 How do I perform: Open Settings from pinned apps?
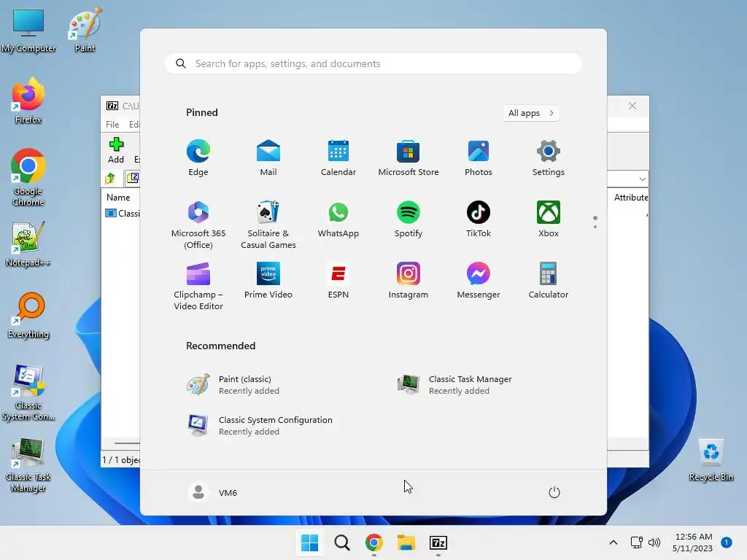549,158
